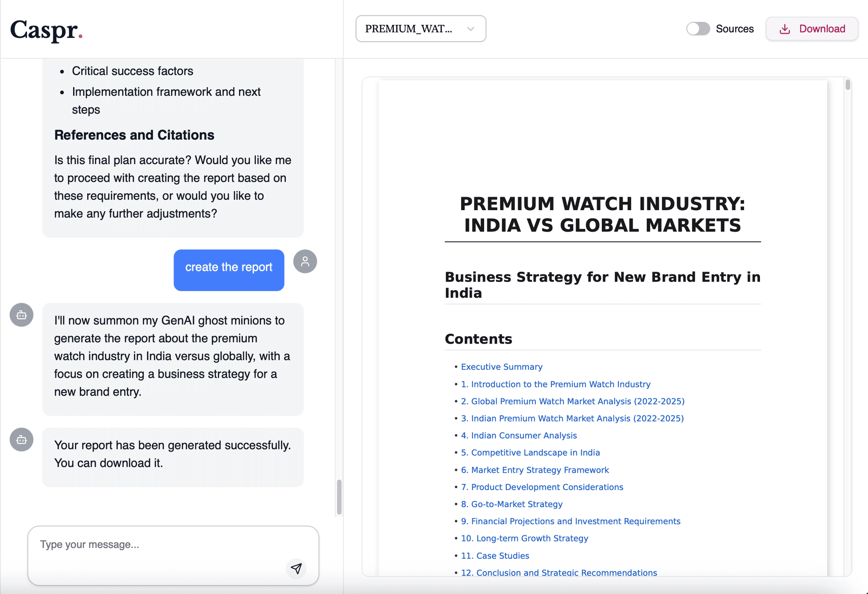
Task: Open the Executive Summary link
Action: [501, 367]
